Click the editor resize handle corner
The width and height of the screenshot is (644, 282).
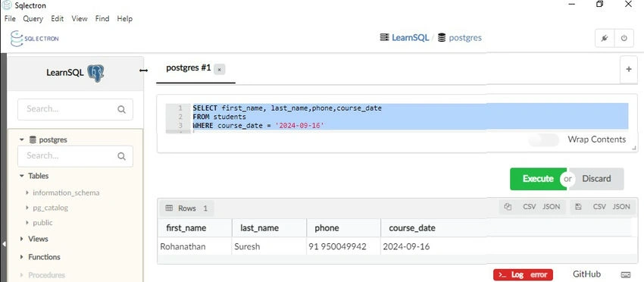[x=633, y=148]
